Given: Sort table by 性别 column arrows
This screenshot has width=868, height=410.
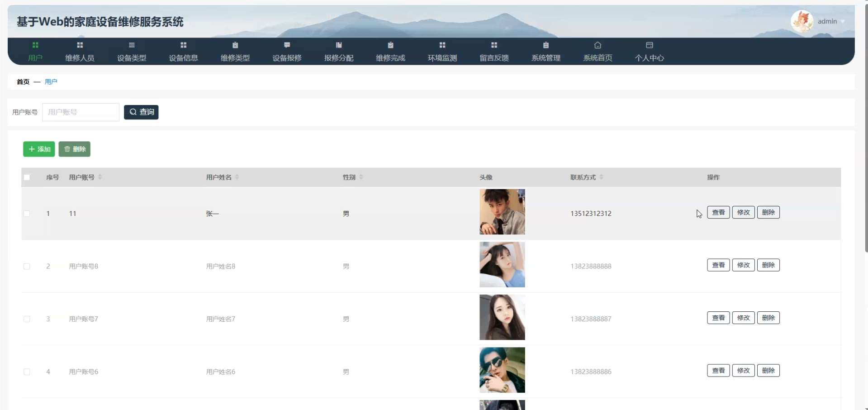Looking at the screenshot, I should (361, 177).
